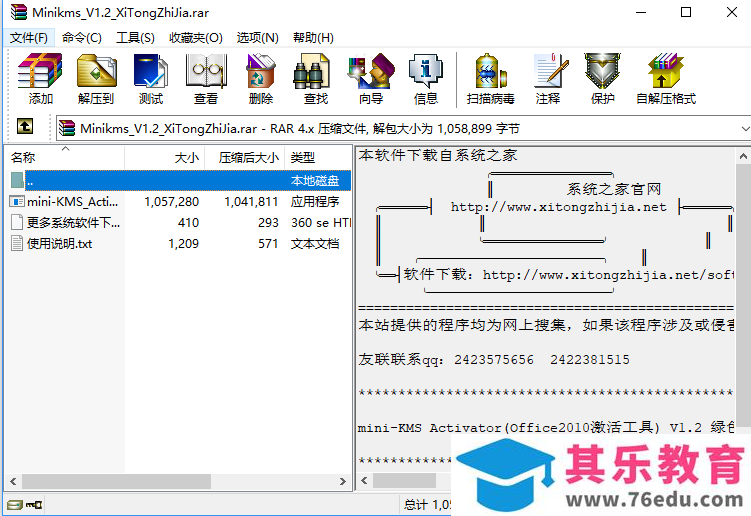Click the 应用程序 type cell
This screenshot has height=516, width=751.
(x=315, y=202)
